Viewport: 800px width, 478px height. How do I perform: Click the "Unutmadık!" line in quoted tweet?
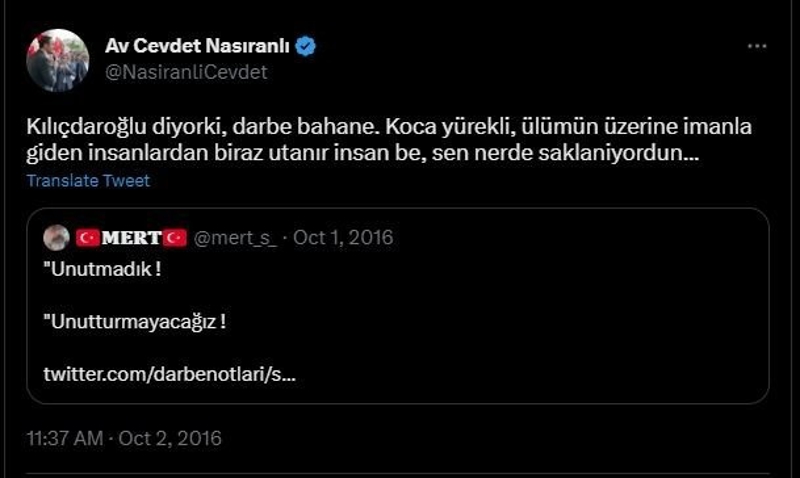click(x=102, y=270)
